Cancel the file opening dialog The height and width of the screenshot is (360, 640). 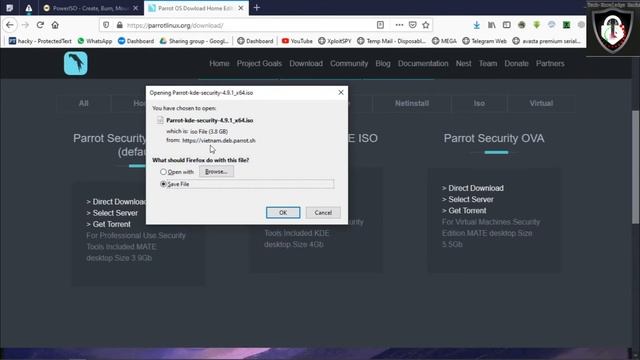[323, 213]
